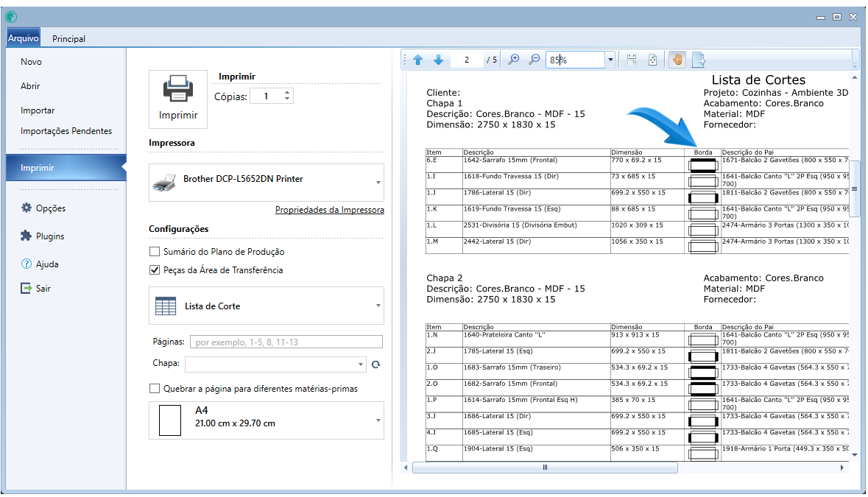Click the preview vertical scrollbar thumb
This screenshot has width=868, height=497.
tap(855, 189)
